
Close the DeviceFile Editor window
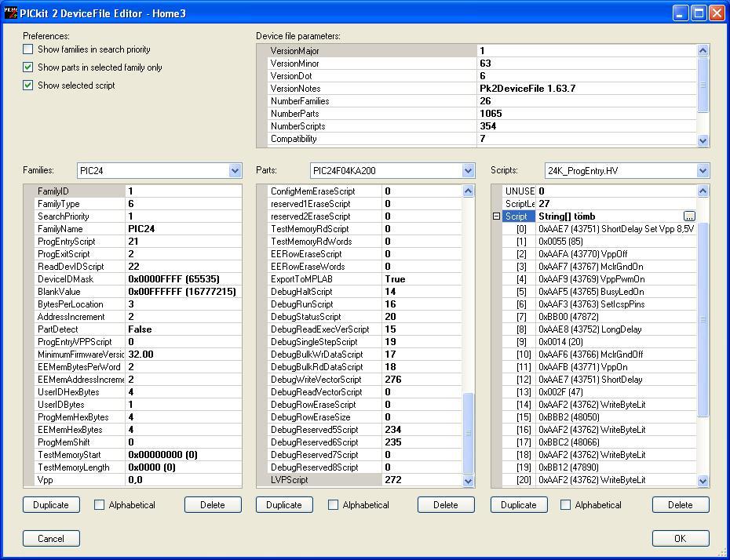point(717,13)
